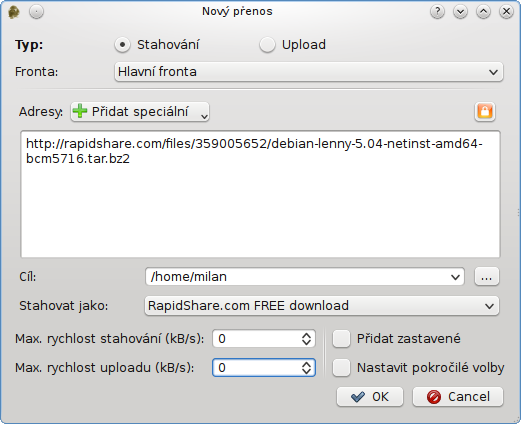
Task: Minimize window with the down chevron button
Action: point(460,12)
